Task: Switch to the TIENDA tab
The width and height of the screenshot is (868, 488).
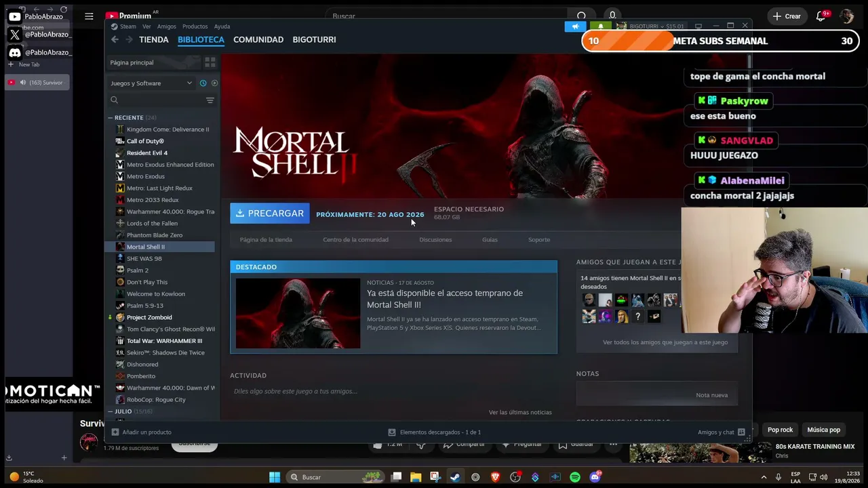Action: pos(154,39)
